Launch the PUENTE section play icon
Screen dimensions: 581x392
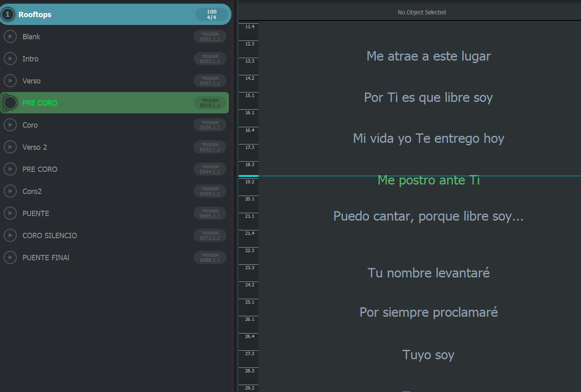click(x=10, y=213)
